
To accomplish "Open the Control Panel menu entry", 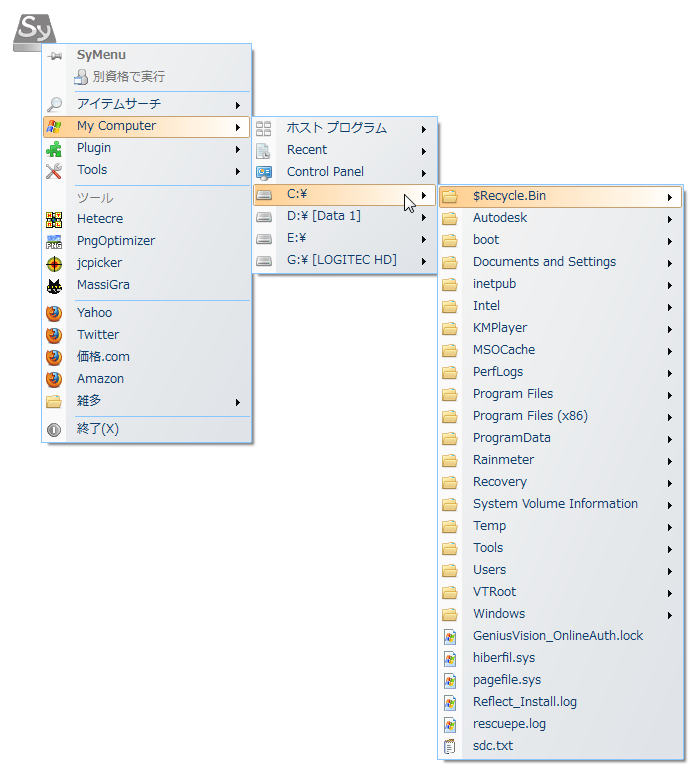I will click(x=344, y=173).
